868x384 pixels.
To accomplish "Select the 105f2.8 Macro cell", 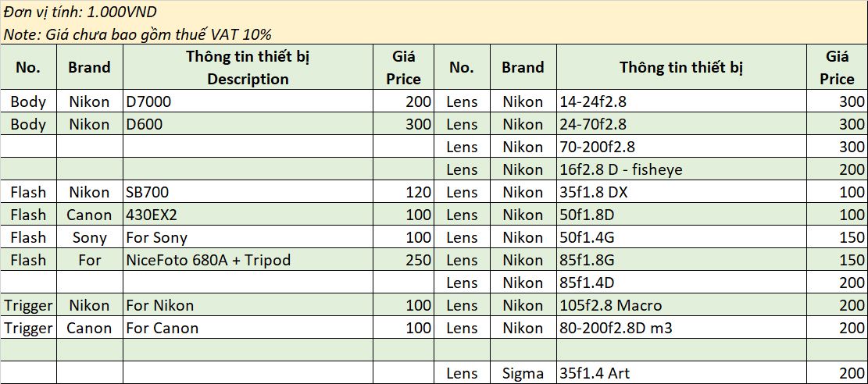I will [681, 305].
